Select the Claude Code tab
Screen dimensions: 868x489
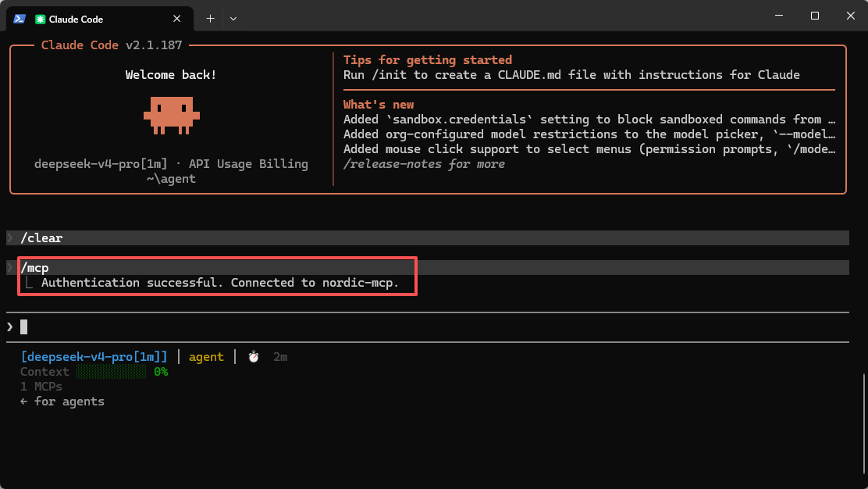100,19
